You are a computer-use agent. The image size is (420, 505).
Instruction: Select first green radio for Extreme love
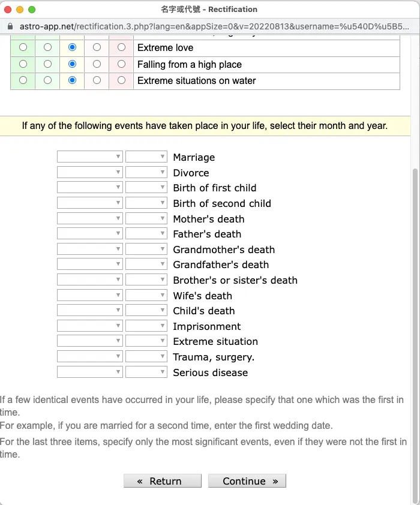click(x=23, y=47)
